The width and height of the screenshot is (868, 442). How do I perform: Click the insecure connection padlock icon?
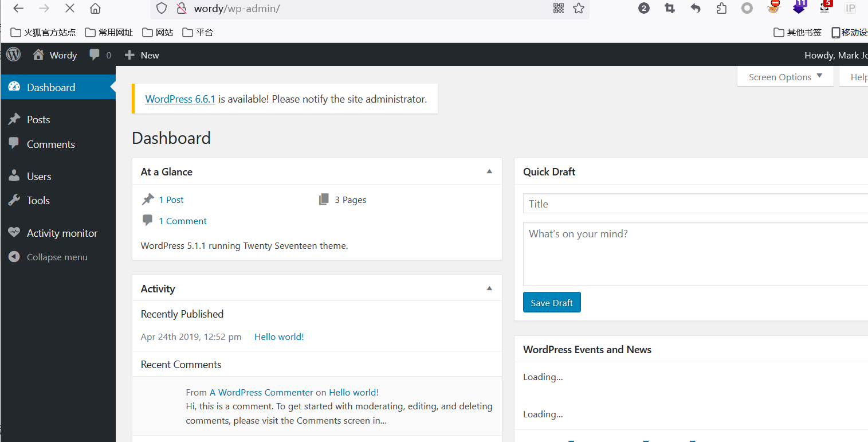point(182,8)
